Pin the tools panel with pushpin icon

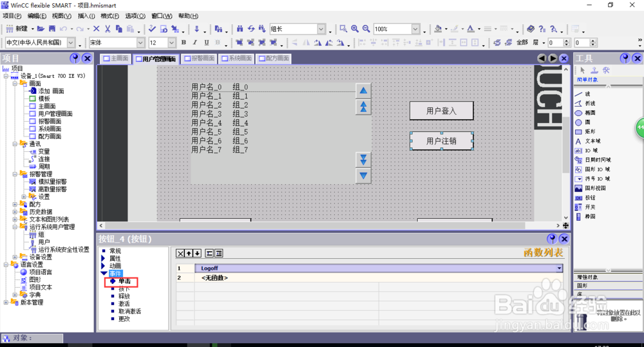(625, 59)
